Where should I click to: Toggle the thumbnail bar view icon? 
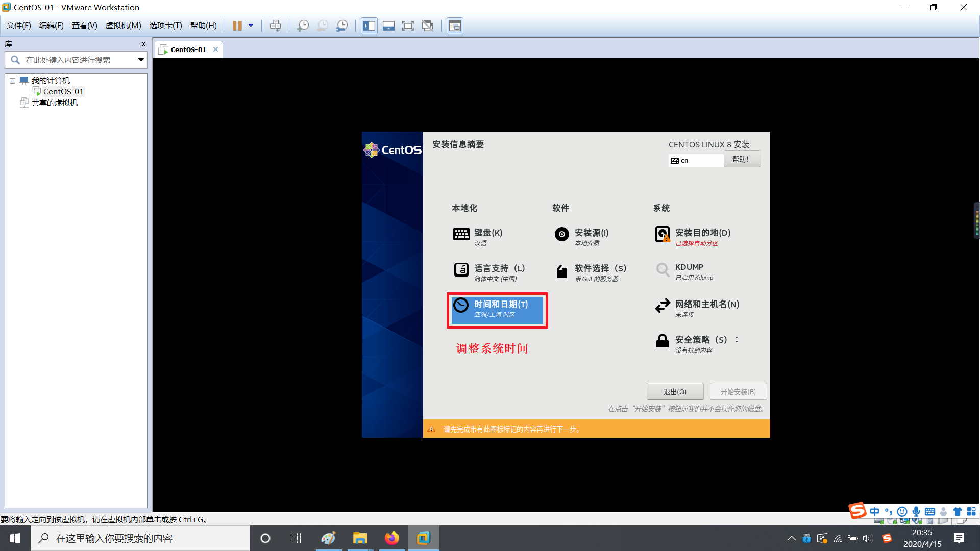pos(388,26)
